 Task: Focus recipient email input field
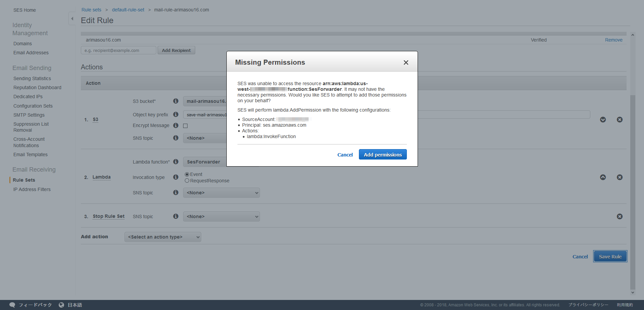tap(118, 50)
